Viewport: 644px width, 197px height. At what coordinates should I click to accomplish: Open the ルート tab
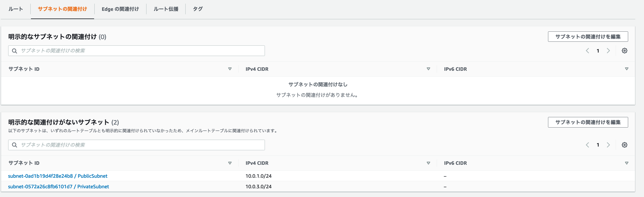point(16,9)
